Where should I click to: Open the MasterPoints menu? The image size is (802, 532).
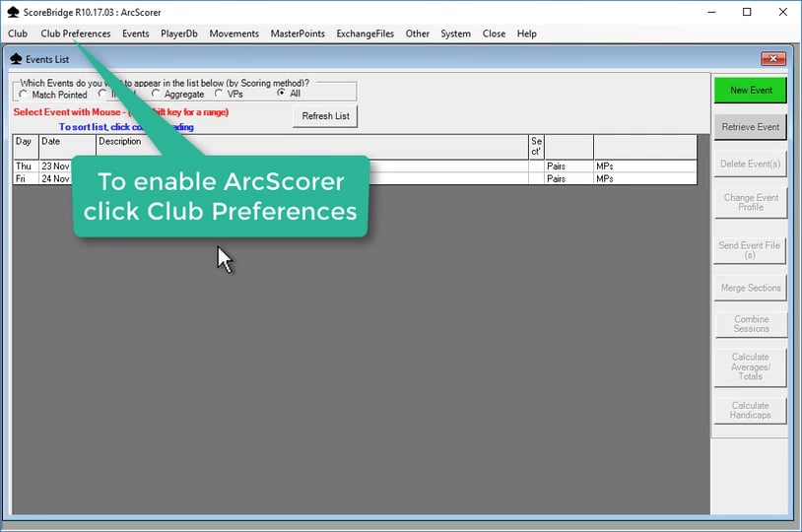(298, 33)
